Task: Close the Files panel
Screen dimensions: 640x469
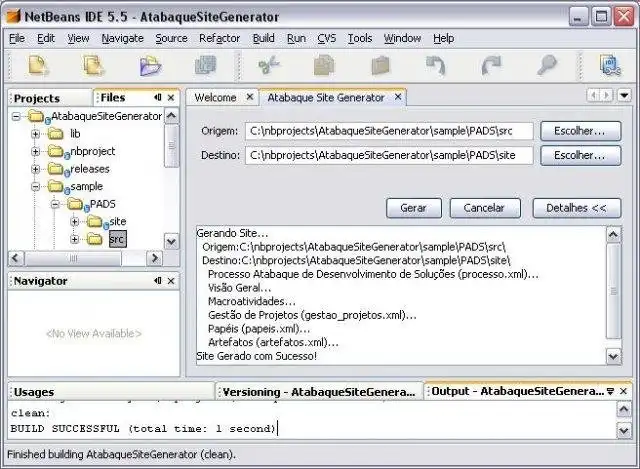Action: coord(171,98)
